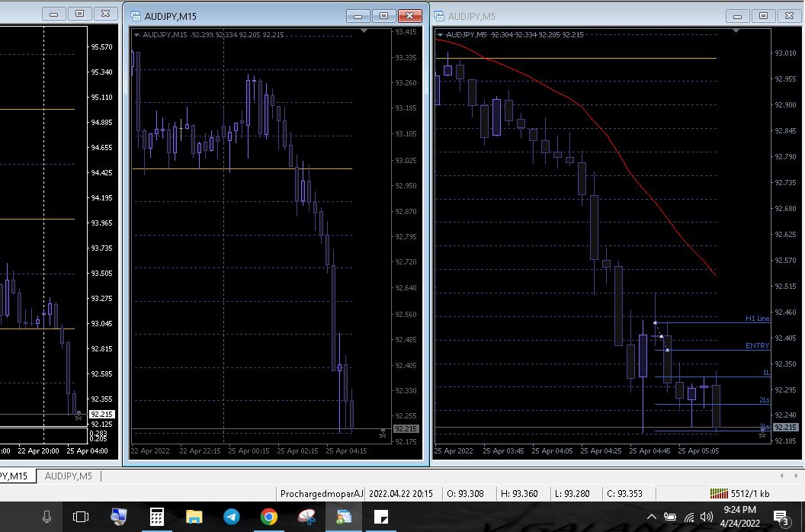
Task: Select the 2Ls line label in M5 chart
Action: point(765,400)
